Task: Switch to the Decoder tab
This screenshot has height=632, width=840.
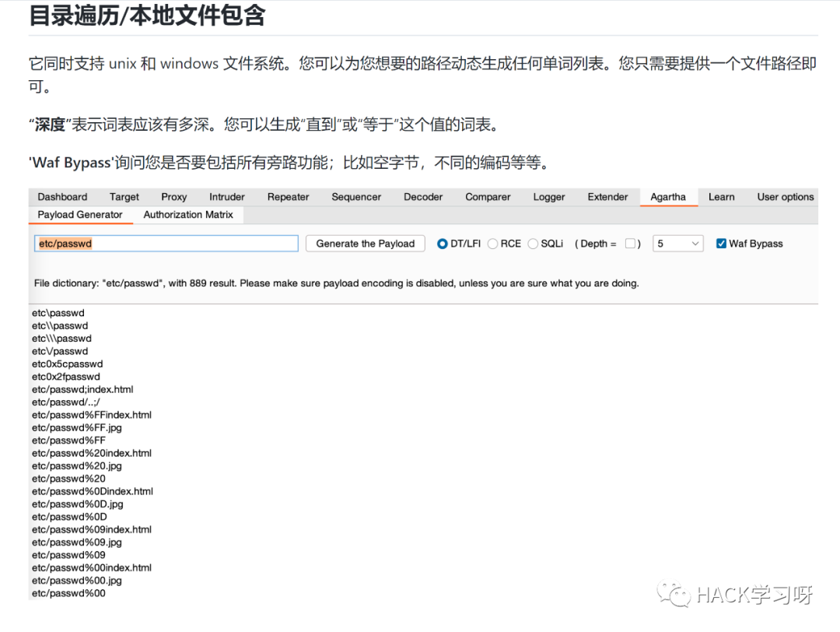Action: tap(423, 197)
